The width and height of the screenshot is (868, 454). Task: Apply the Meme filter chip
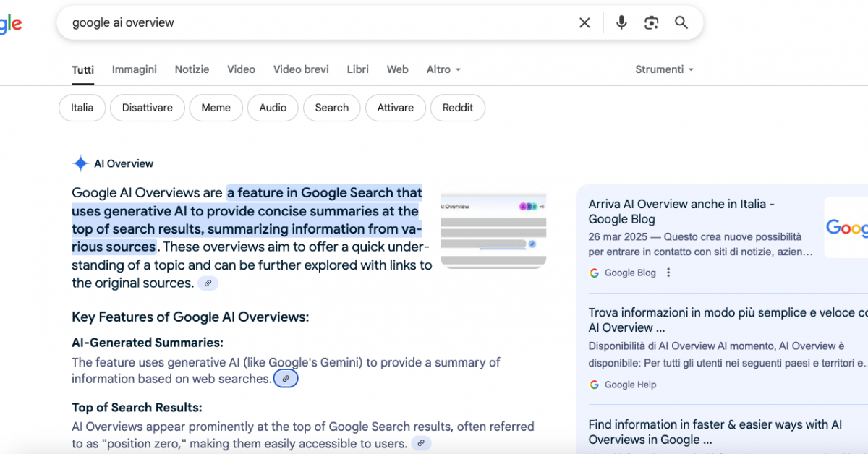pos(216,108)
